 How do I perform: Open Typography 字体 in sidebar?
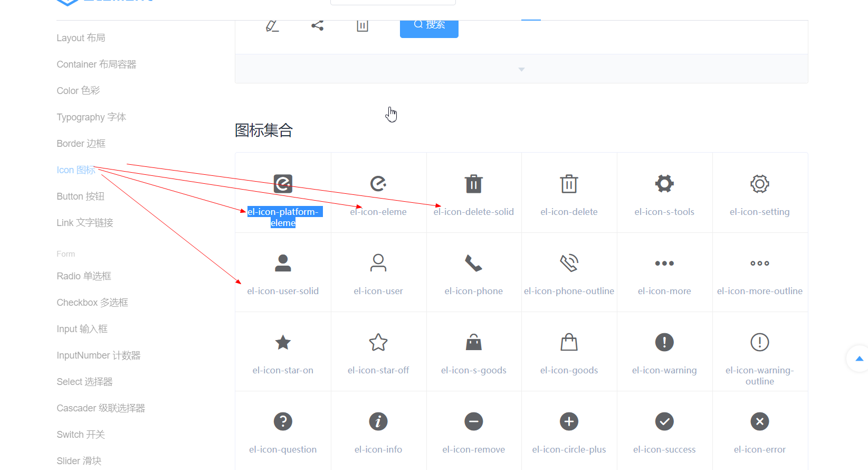click(91, 117)
